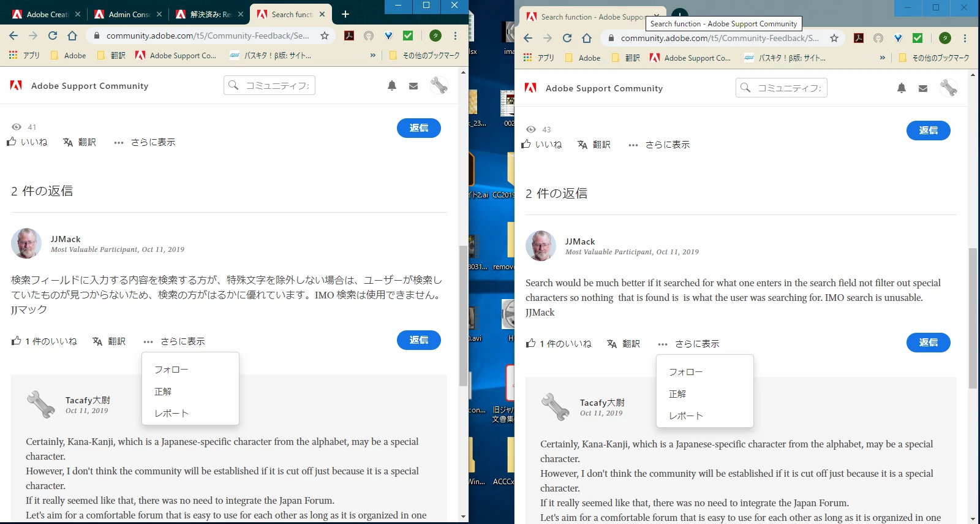Screen dimensions: 980x524
Task: Open Chrome menu dots in left browser
Action: click(x=455, y=36)
